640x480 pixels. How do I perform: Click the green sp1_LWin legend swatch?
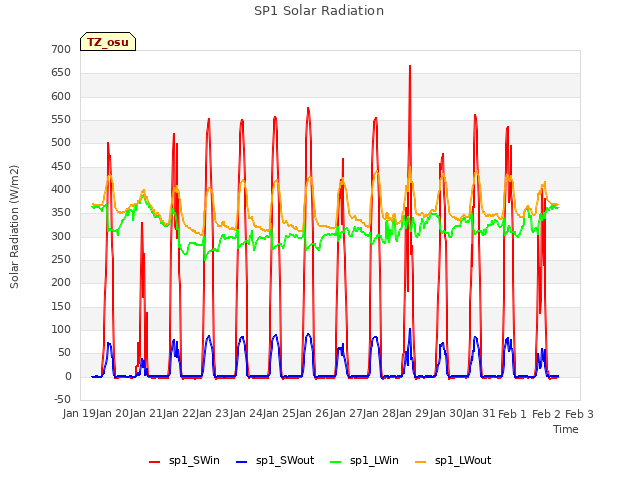tap(335, 462)
